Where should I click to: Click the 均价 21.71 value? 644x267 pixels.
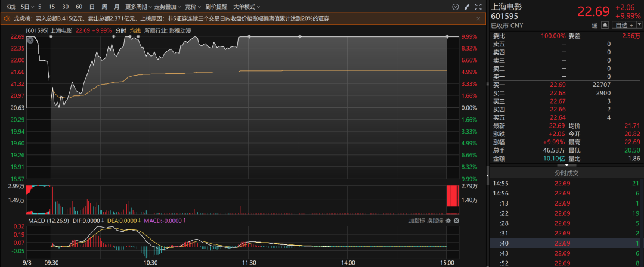click(x=632, y=126)
